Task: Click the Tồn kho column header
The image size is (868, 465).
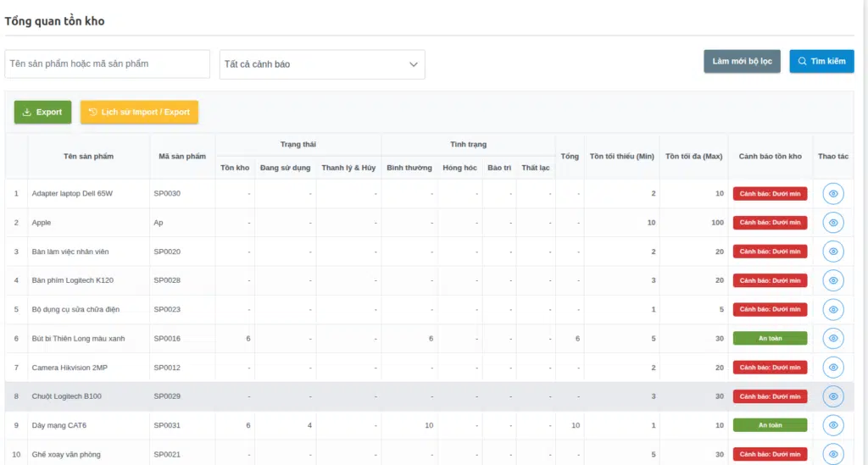Action: 235,168
